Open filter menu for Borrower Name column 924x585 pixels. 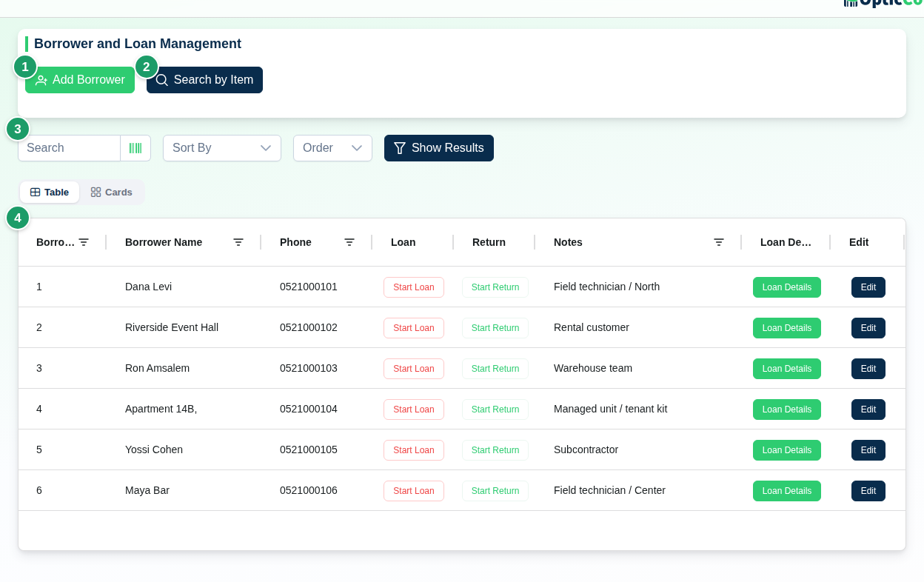point(238,242)
